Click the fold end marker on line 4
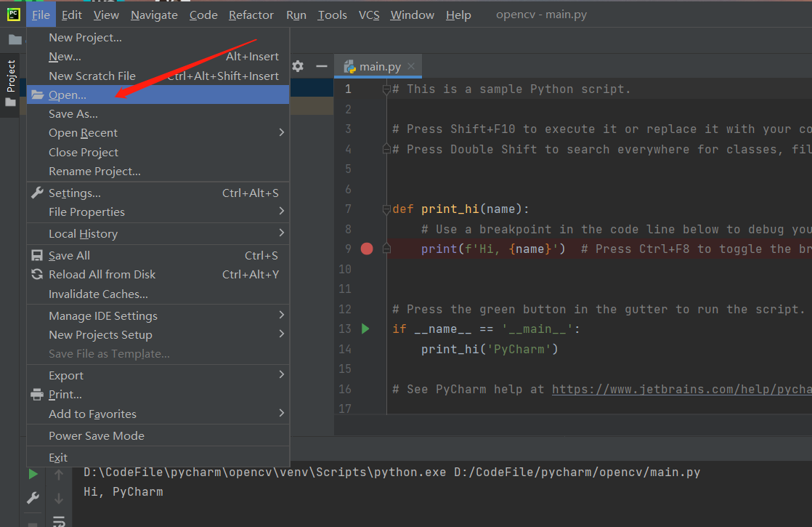Viewport: 812px width, 527px height. 386,149
